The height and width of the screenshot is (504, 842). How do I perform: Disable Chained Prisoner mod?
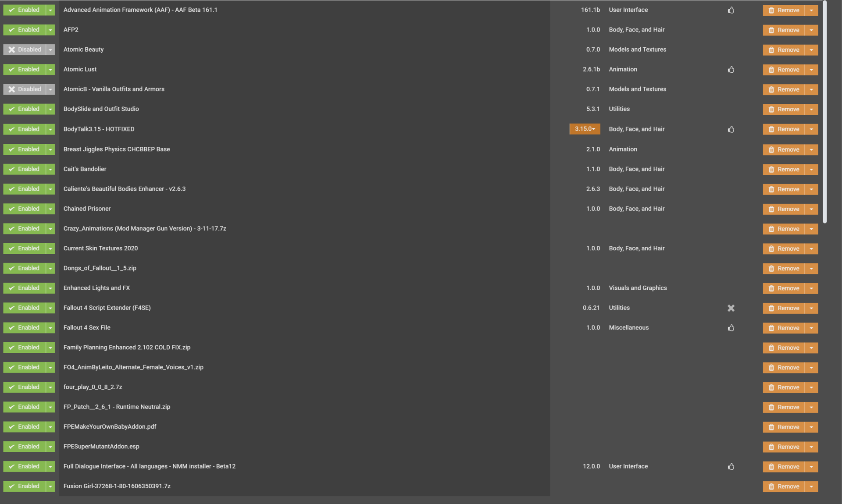24,209
